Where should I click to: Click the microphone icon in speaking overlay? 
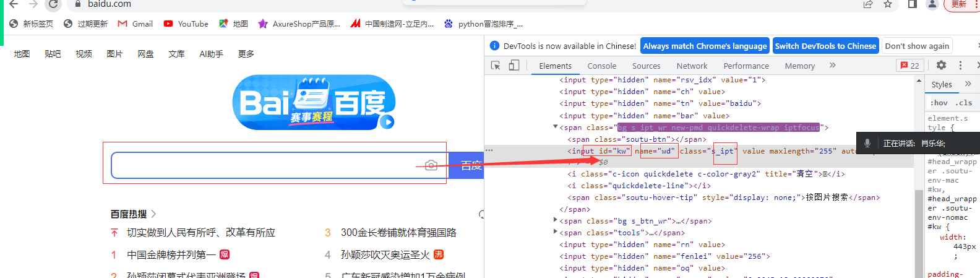point(867,143)
